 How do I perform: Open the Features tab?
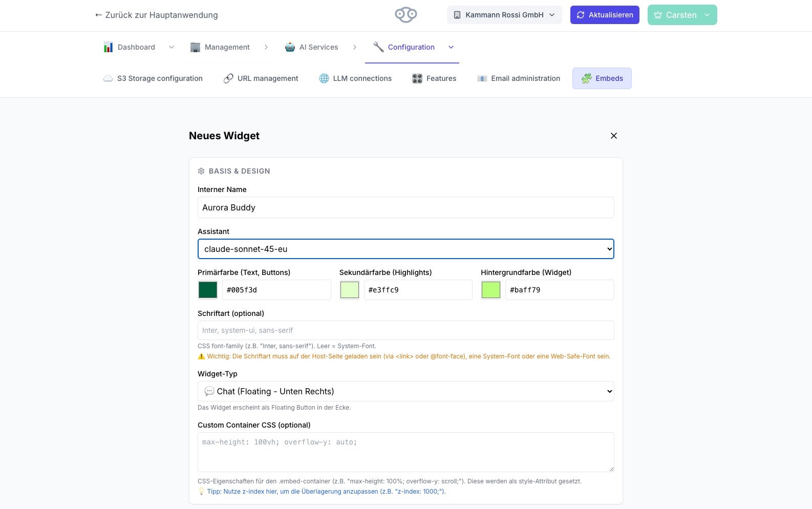[x=434, y=78]
